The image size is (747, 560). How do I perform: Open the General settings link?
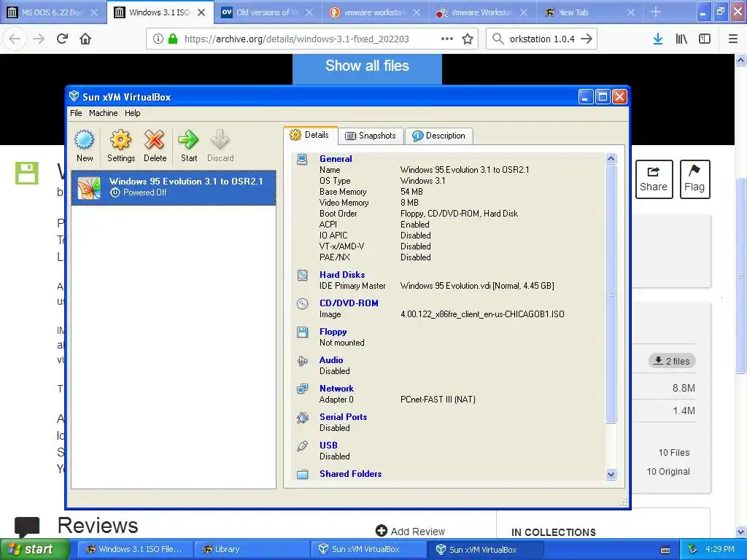click(x=336, y=159)
